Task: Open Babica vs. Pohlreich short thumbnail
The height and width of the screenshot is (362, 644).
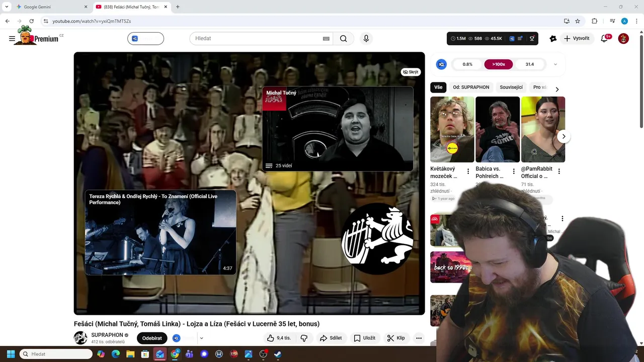Action: click(x=498, y=129)
